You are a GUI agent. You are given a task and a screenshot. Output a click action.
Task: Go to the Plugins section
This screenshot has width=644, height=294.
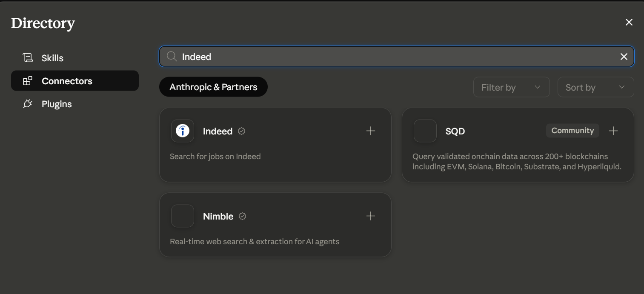tap(75, 104)
